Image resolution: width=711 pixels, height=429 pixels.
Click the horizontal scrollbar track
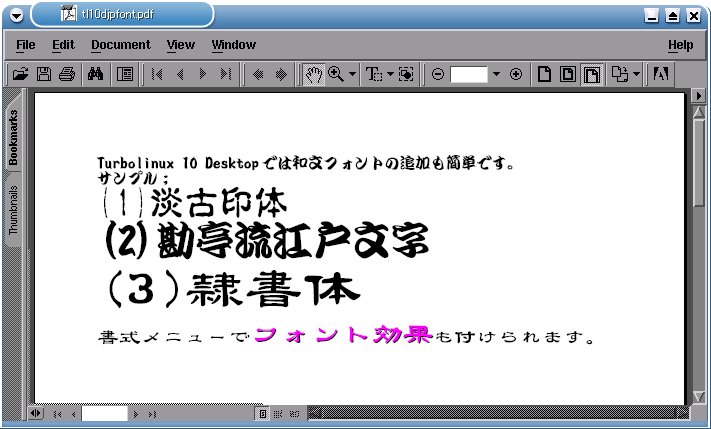click(497, 413)
